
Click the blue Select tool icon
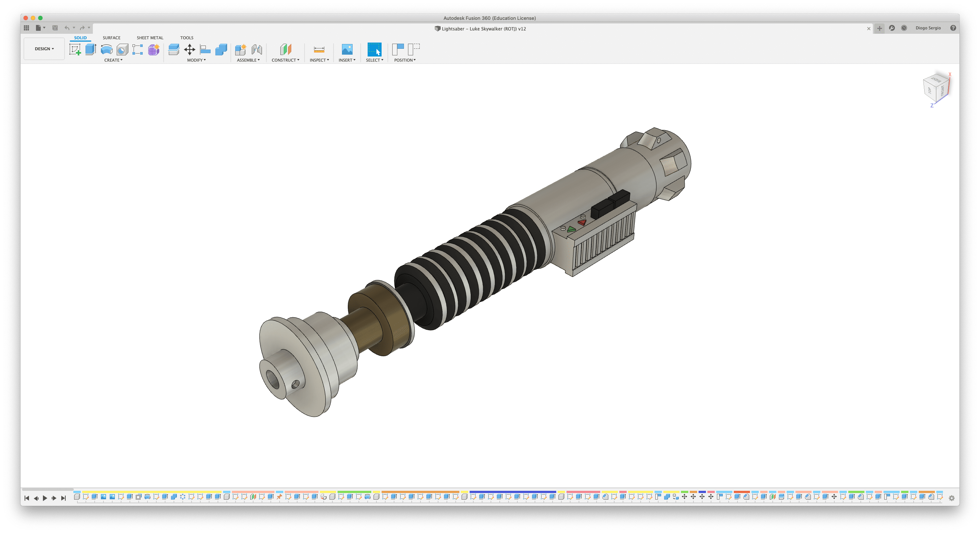tap(374, 50)
